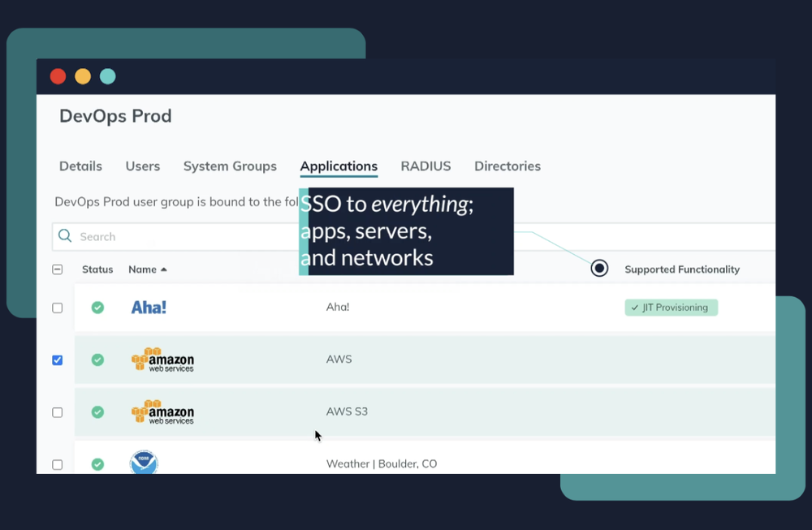
Task: Click the Amazon logo in AWS S3 row
Action: 162,412
